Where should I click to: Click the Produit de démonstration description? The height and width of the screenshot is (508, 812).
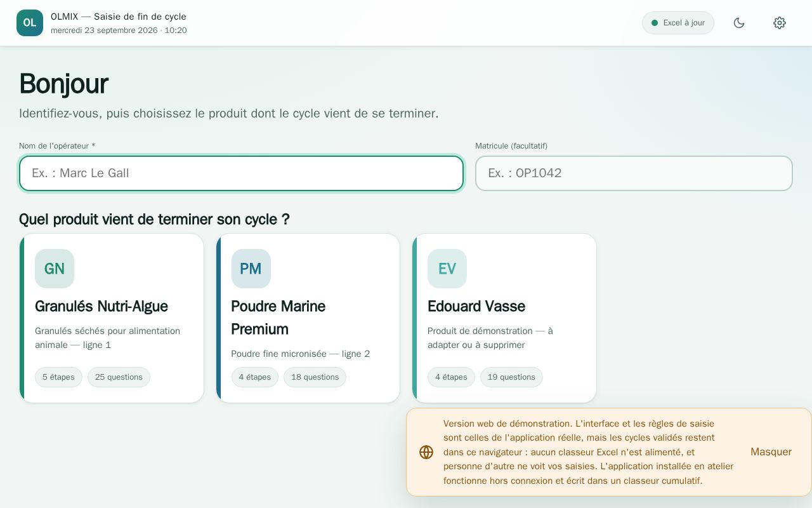click(x=490, y=338)
